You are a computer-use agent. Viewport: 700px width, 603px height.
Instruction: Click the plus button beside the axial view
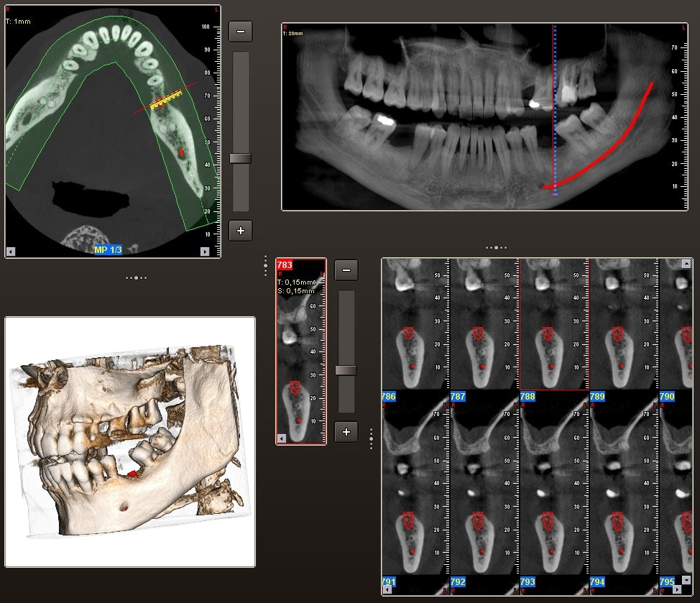click(240, 231)
